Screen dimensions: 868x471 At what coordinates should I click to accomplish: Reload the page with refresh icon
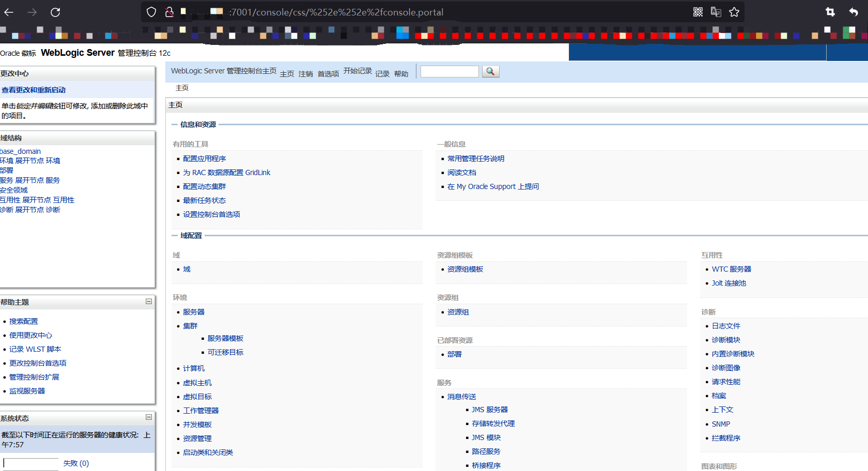click(x=55, y=12)
